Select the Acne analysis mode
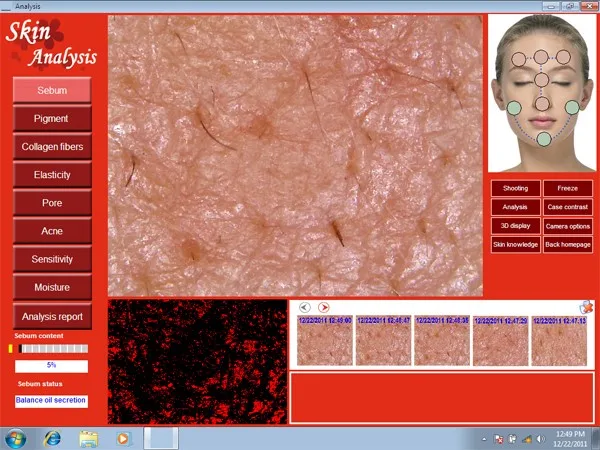Viewport: 600px width, 450px height. (52, 231)
